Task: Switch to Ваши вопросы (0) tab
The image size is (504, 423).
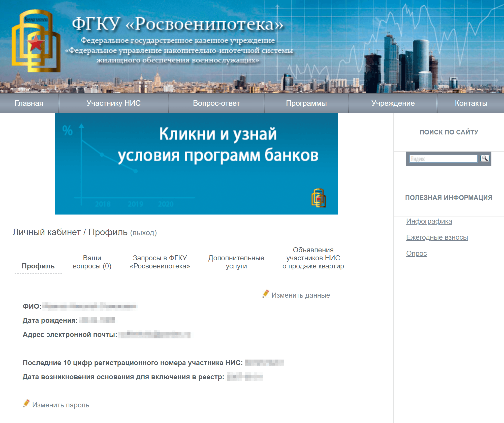Action: pyautogui.click(x=92, y=262)
